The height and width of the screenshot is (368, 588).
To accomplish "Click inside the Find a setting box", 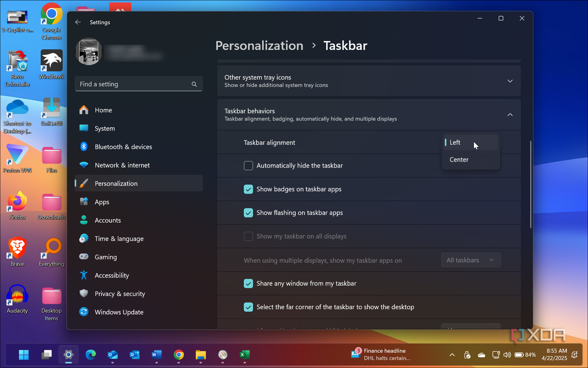I will tap(135, 84).
